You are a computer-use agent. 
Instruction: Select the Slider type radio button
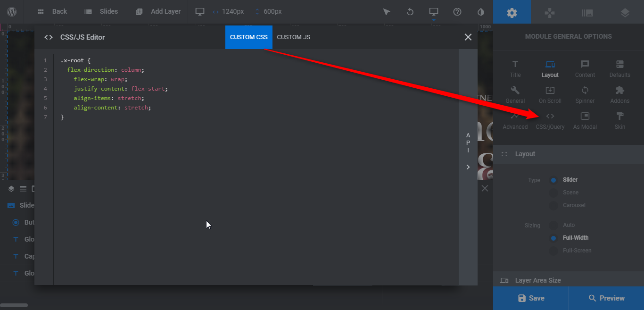[x=554, y=180]
